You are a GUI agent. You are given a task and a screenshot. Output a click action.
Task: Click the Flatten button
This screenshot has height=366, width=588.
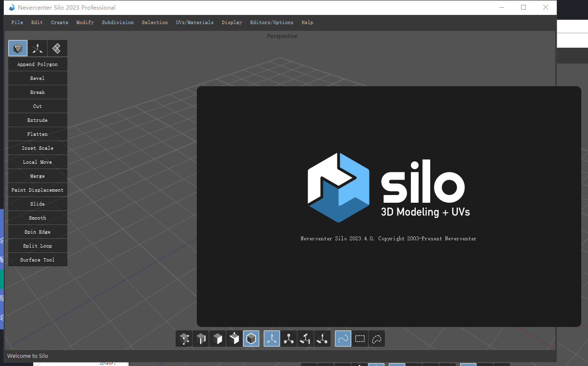38,134
